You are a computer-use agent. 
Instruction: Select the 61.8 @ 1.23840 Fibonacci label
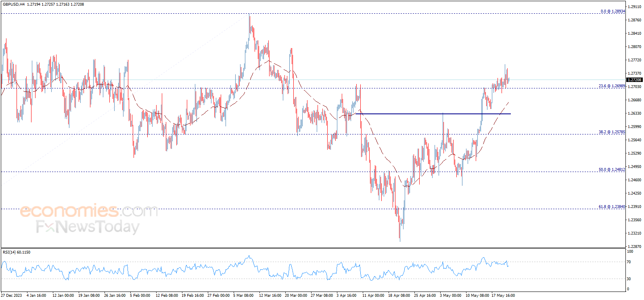click(x=612, y=207)
